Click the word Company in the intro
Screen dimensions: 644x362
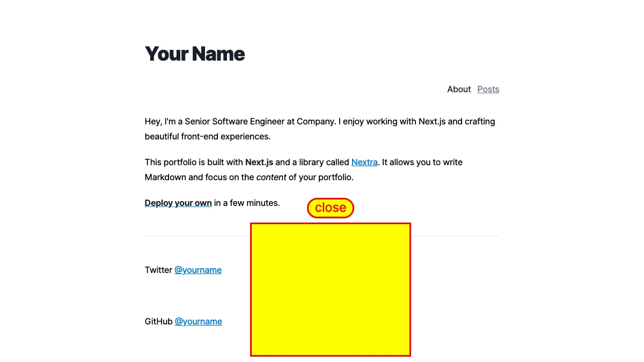click(316, 121)
